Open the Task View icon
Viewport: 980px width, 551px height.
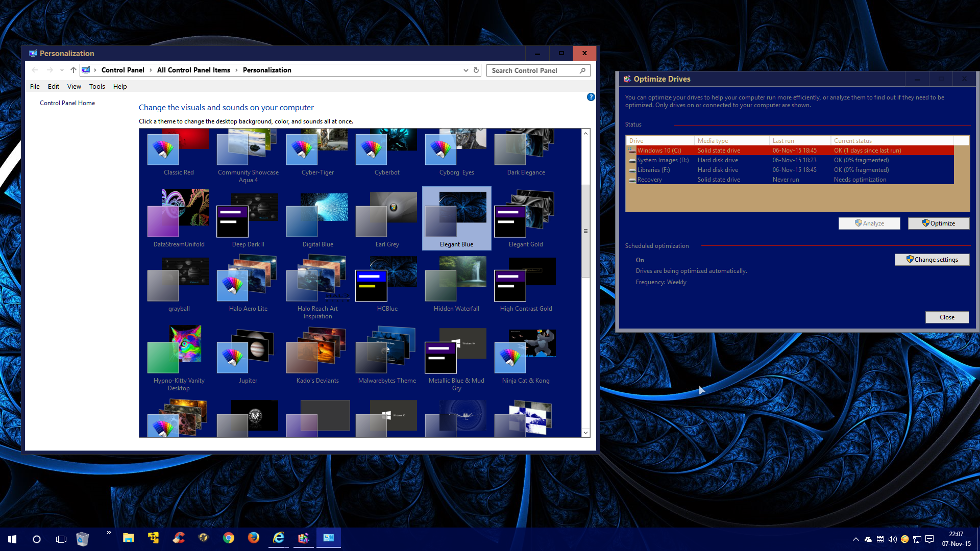click(x=61, y=539)
